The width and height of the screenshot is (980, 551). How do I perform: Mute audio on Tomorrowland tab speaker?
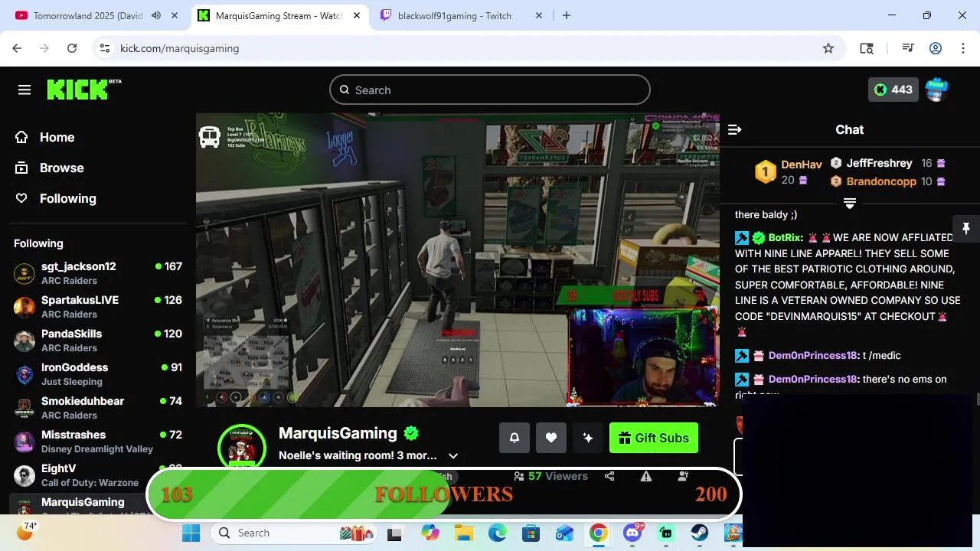click(156, 15)
